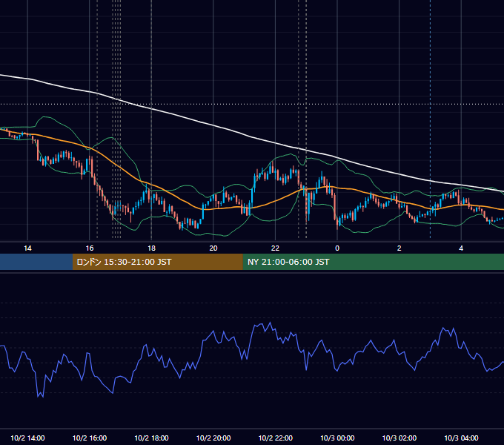This screenshot has height=445, width=504.
Task: Click the 10/3 00:00 time label
Action: click(x=337, y=438)
